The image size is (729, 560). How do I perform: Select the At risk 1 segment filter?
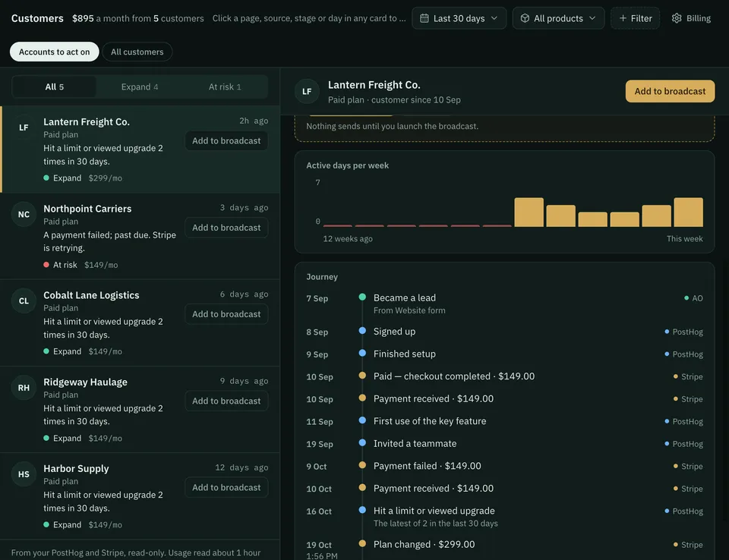(225, 87)
